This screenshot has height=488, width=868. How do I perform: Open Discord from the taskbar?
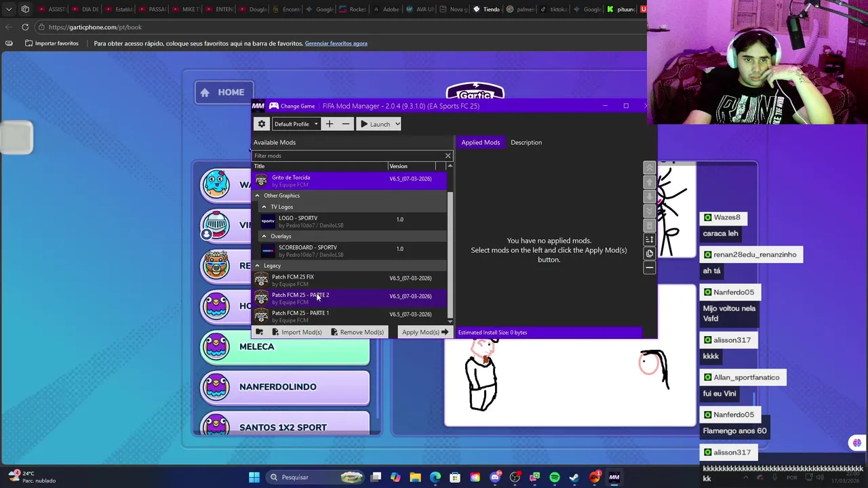[495, 477]
